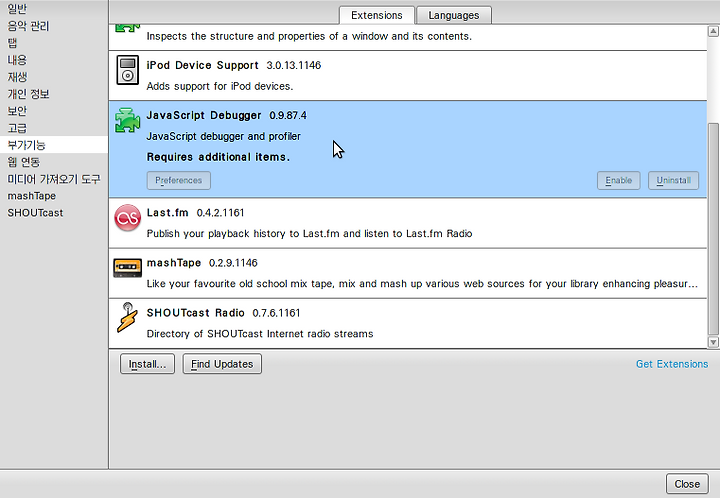Click the mashTape cassette icon
The image size is (720, 498).
(127, 268)
